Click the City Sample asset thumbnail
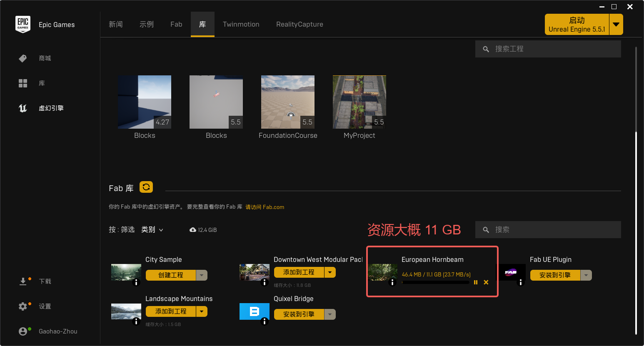Screen dimensions: 644x346 126,272
